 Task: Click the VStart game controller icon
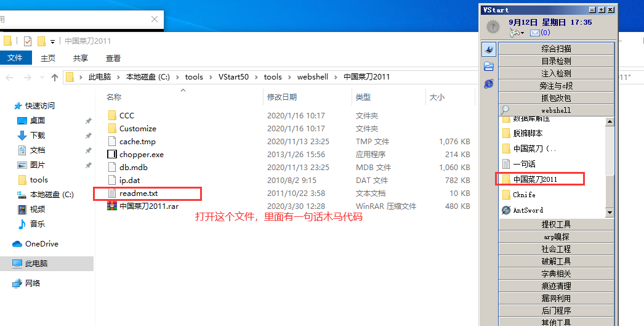point(515,32)
